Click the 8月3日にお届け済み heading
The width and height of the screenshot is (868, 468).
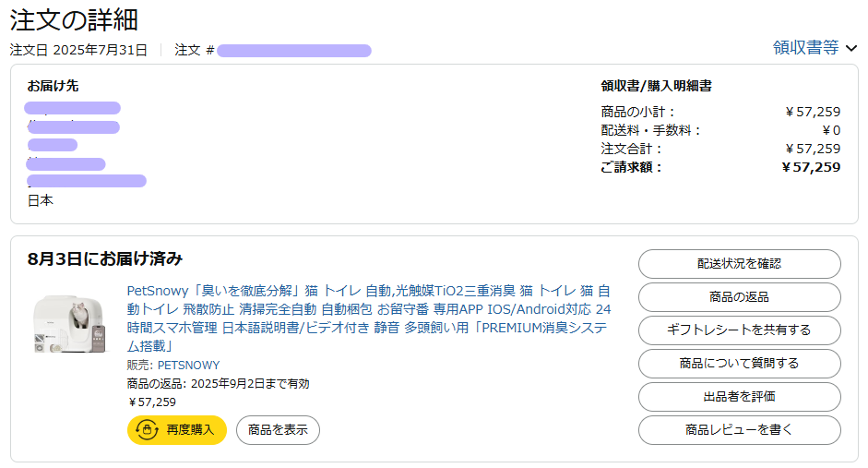point(104,258)
